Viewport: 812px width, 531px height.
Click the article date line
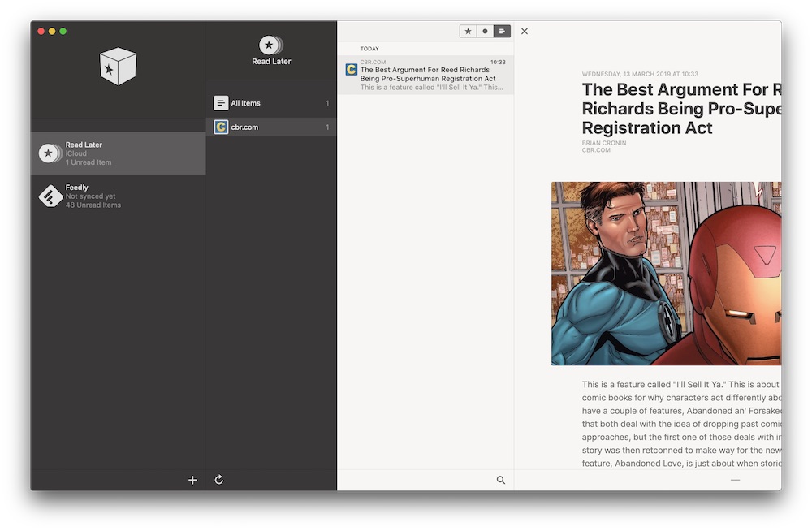coord(640,74)
